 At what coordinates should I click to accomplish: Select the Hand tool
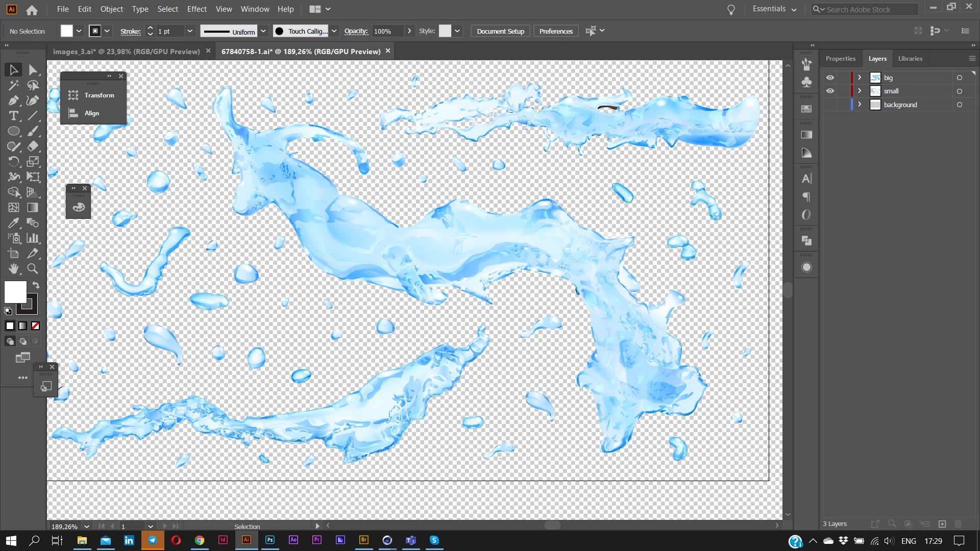(x=14, y=268)
